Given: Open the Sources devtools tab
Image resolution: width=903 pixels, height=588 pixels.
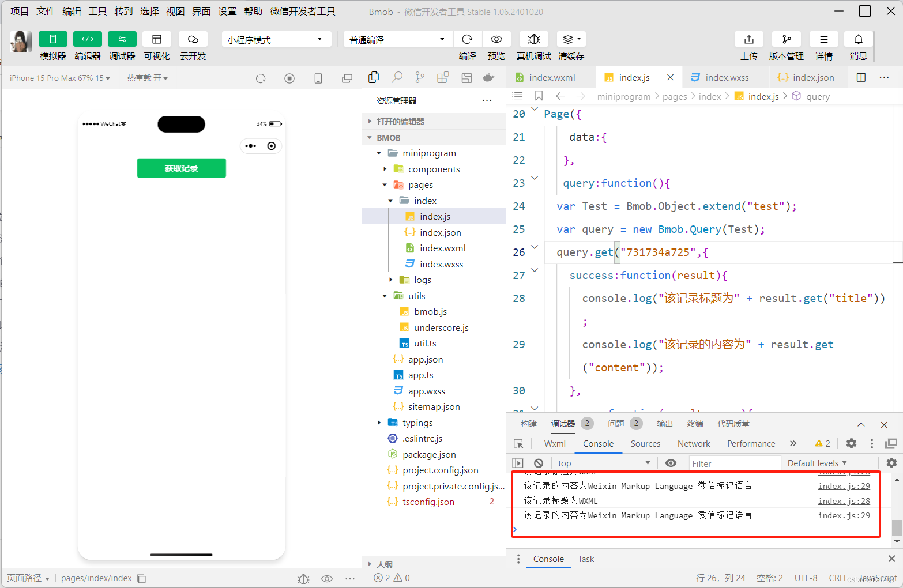Looking at the screenshot, I should point(645,443).
